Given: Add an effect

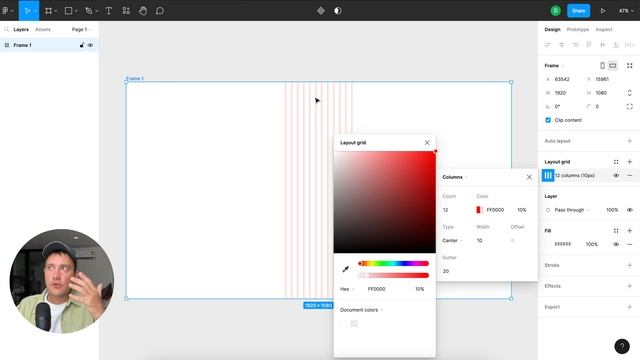Looking at the screenshot, I should pyautogui.click(x=630, y=286).
